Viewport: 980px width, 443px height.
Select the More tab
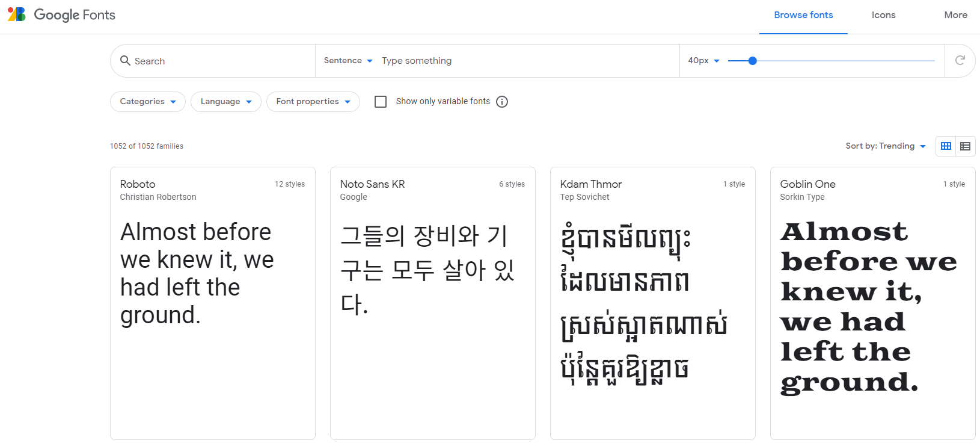tap(955, 15)
